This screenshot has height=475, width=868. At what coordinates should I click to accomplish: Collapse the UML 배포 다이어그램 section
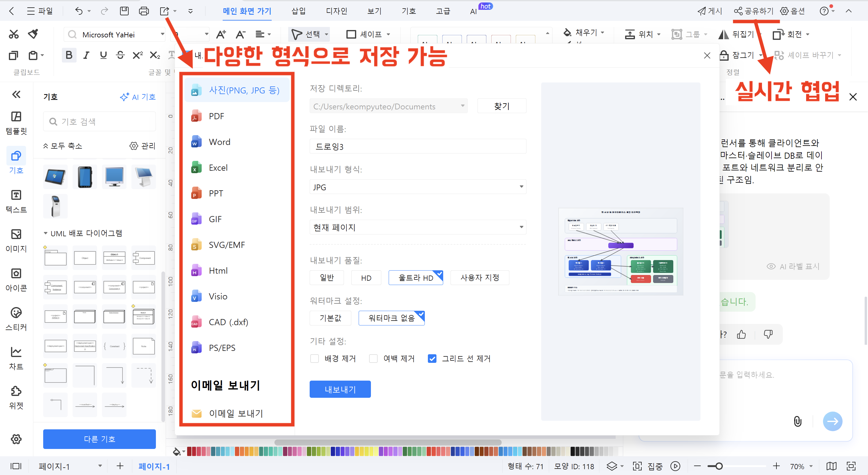pyautogui.click(x=46, y=233)
